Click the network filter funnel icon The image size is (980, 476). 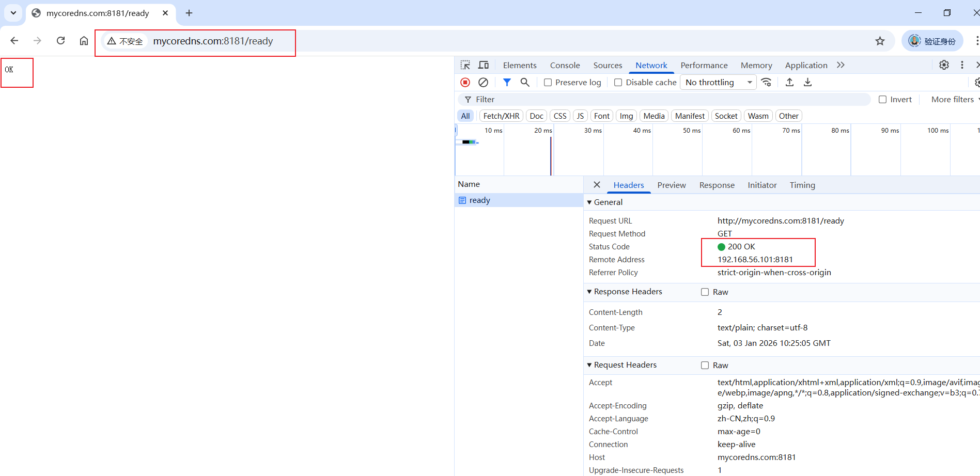point(507,83)
